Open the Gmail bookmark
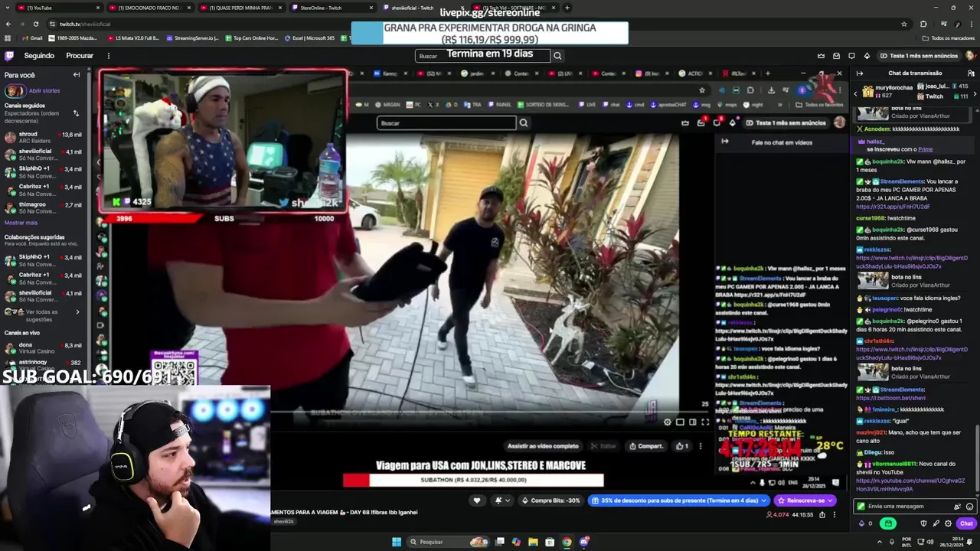Viewport: 980px width, 551px height. (x=31, y=37)
